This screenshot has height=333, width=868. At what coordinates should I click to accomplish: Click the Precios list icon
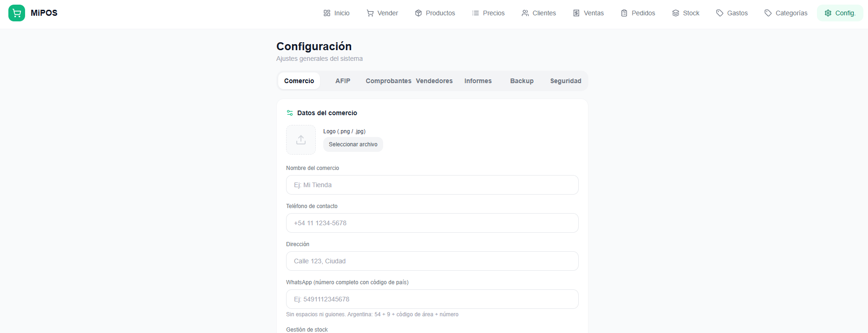476,13
